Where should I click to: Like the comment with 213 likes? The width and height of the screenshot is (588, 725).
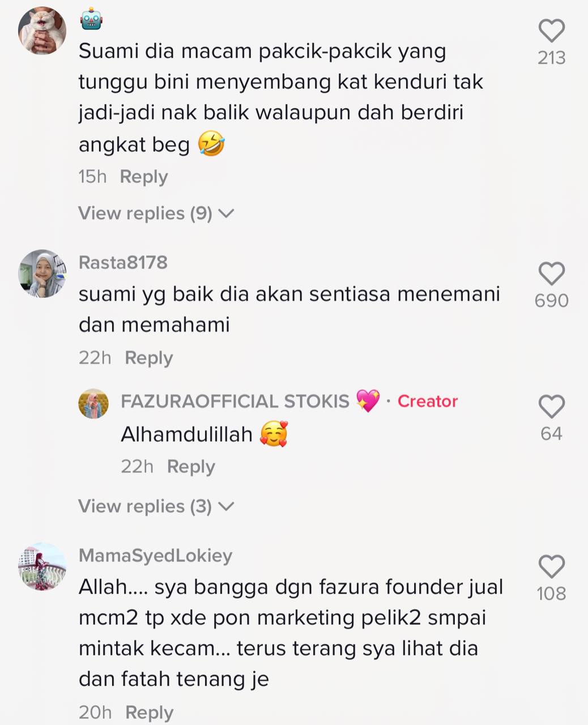[x=551, y=31]
